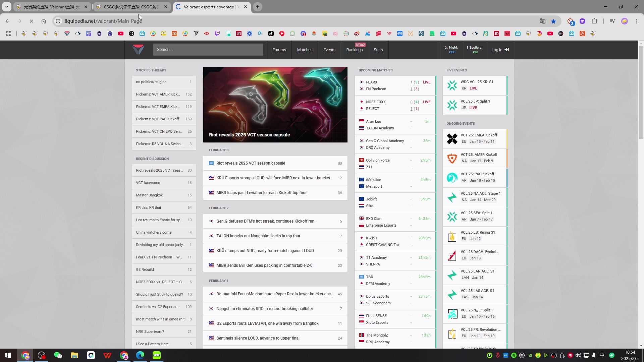The width and height of the screenshot is (644, 362).
Task: Click the featured VCT season capsule banner image
Action: pyautogui.click(x=275, y=105)
